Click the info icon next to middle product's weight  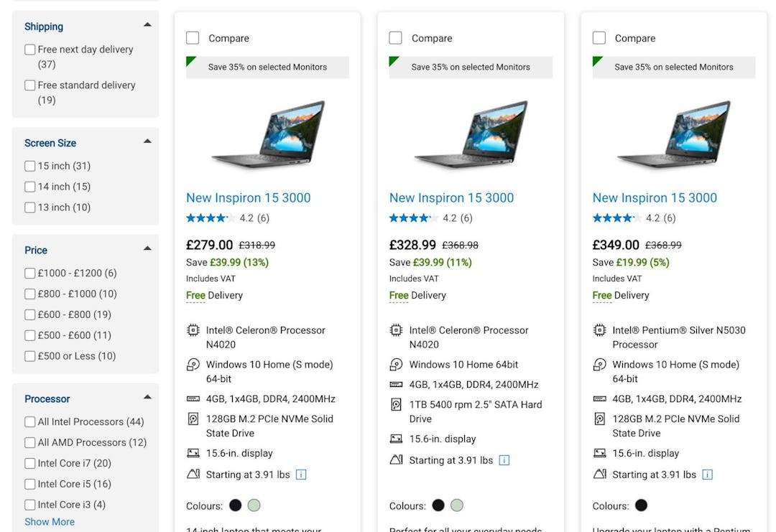coord(504,460)
